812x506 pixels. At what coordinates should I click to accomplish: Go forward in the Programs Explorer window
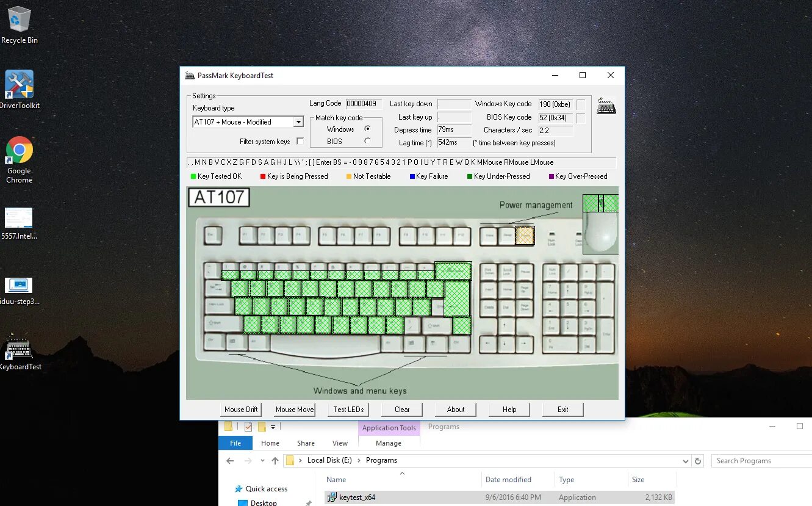point(248,461)
